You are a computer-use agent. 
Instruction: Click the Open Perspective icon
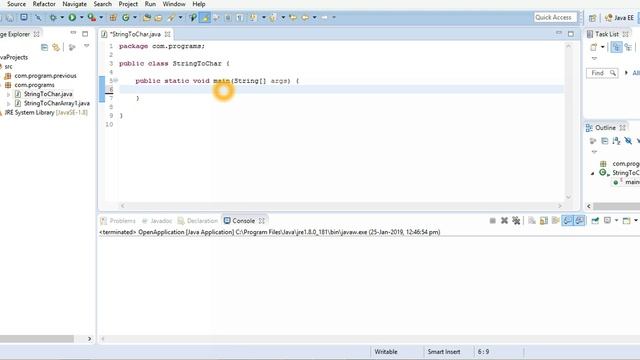(593, 18)
